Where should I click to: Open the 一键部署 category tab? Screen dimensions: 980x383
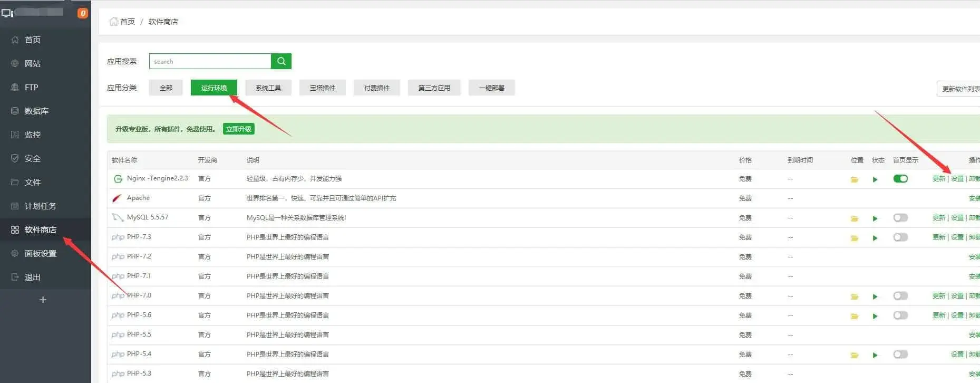pos(492,88)
